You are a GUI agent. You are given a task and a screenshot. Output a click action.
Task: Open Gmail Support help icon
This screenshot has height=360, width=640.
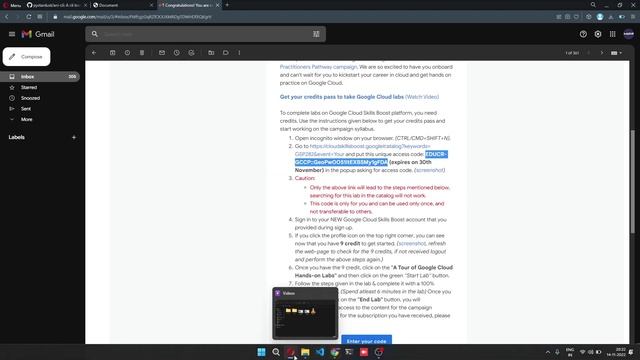583,34
